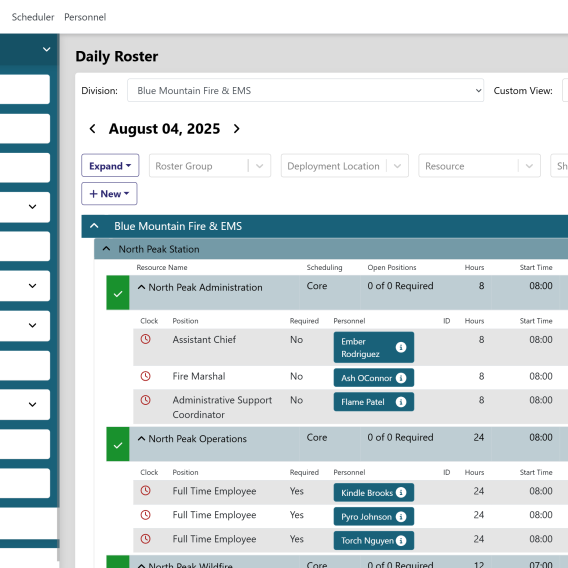Click Daily Roster page title
The height and width of the screenshot is (568, 568).
click(117, 57)
